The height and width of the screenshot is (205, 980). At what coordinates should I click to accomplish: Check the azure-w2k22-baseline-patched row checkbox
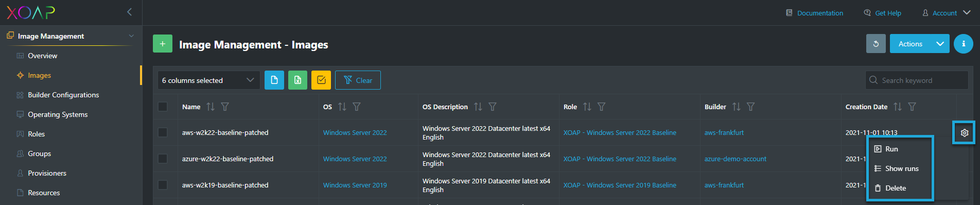(163, 159)
